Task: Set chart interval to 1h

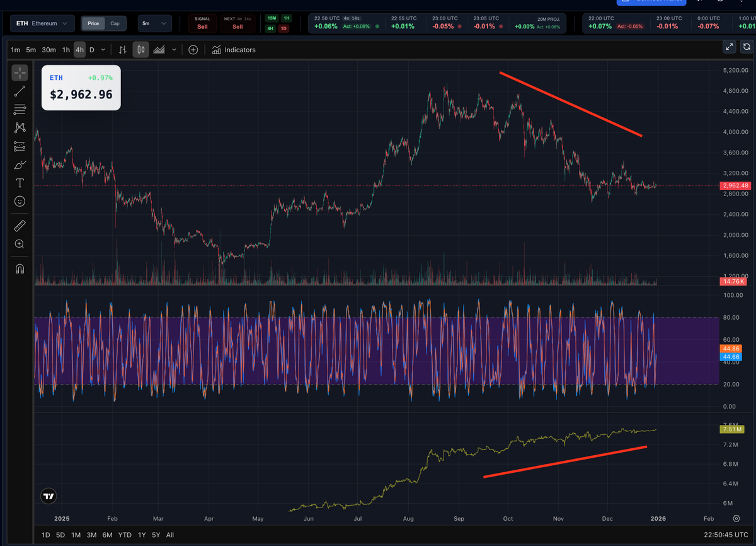Action: (x=66, y=50)
